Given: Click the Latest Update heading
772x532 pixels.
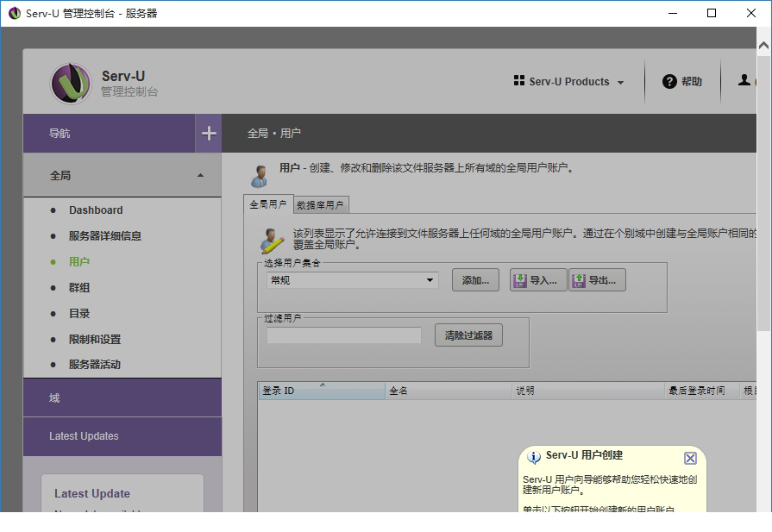Looking at the screenshot, I should 92,493.
